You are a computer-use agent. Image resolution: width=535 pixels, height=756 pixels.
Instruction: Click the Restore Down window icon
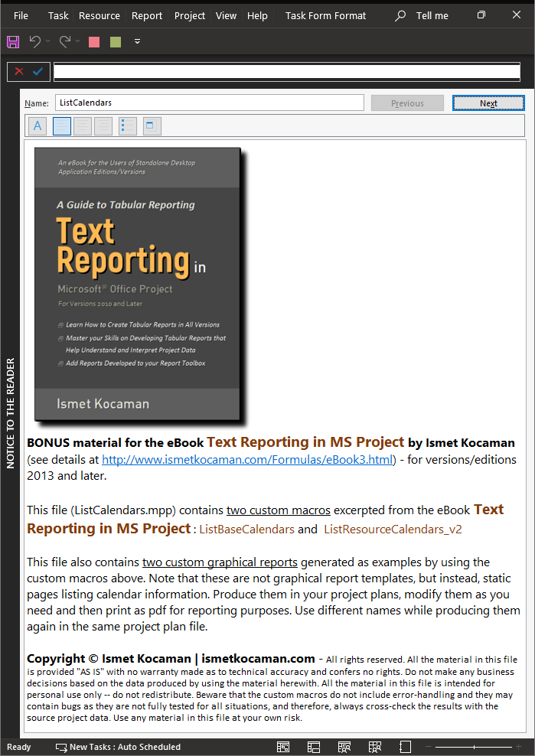[x=481, y=15]
